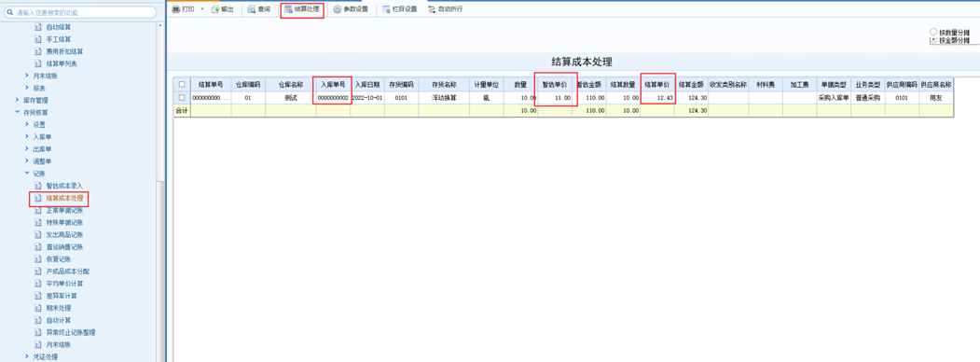
Task: Expand the 设置 tree node
Action: click(x=27, y=124)
